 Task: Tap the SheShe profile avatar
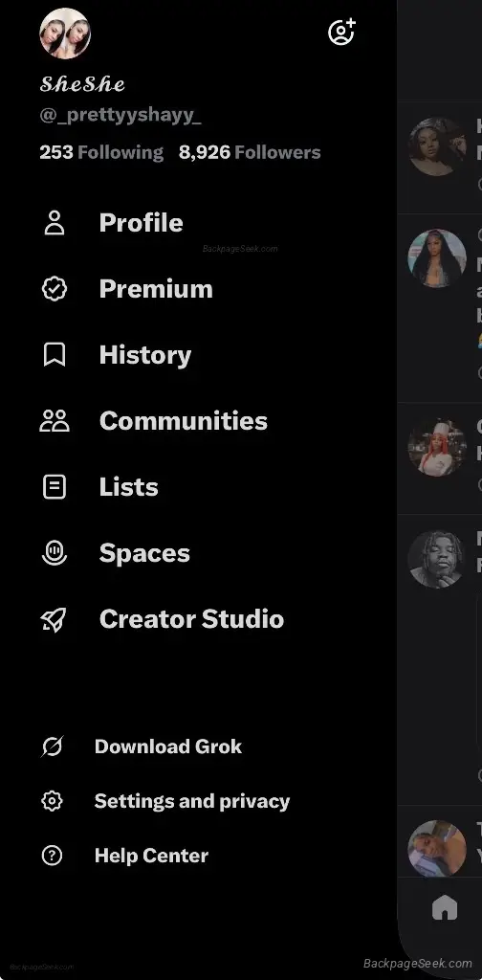pyautogui.click(x=65, y=33)
